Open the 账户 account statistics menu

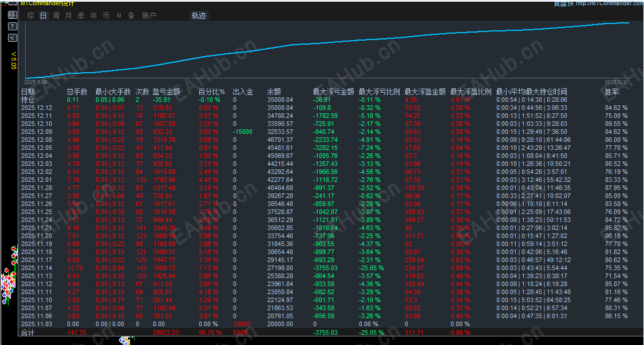tap(148, 15)
